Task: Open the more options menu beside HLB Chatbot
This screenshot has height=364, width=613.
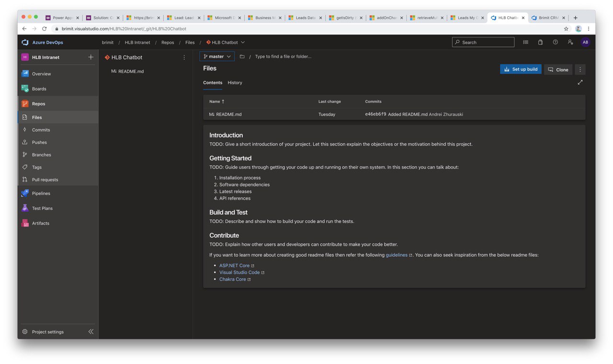Action: pos(184,57)
